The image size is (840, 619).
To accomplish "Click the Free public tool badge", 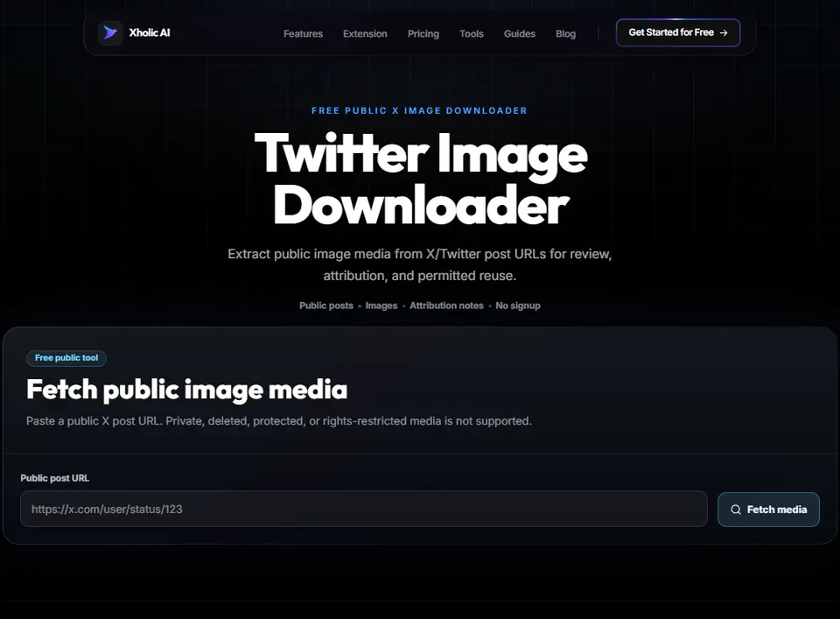I will click(66, 358).
